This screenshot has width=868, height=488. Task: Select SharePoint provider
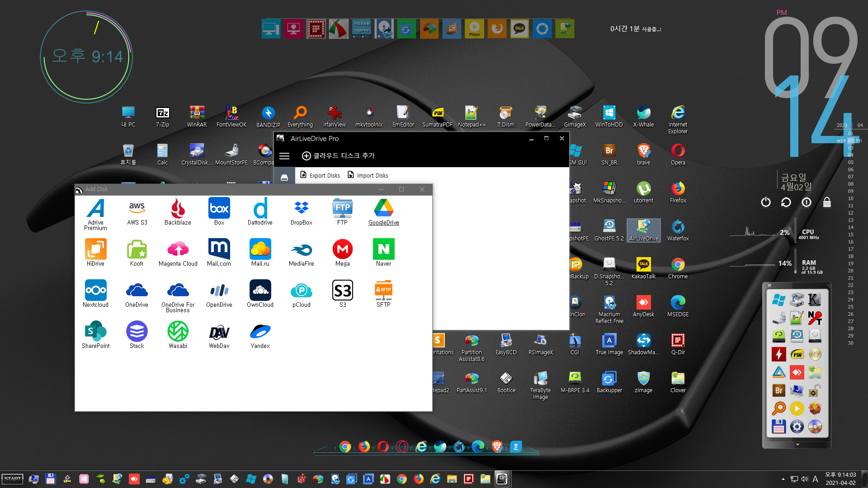tap(95, 335)
